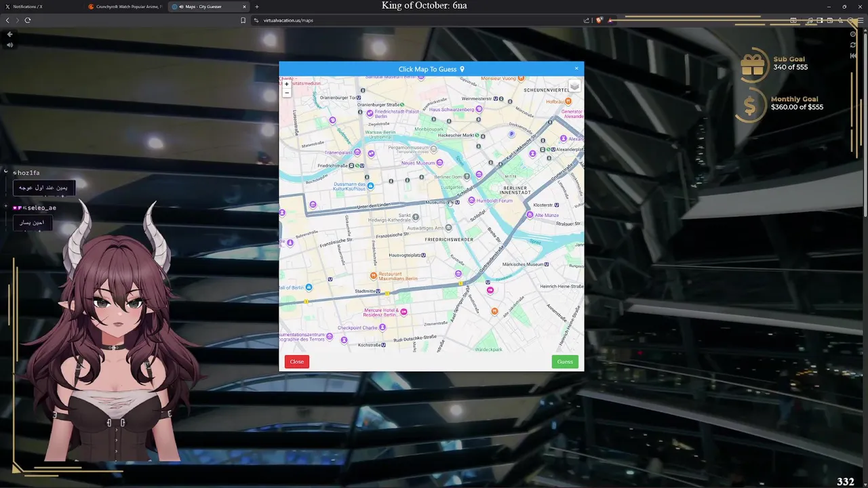
Task: Click the Alte Münze marker
Action: click(530, 215)
